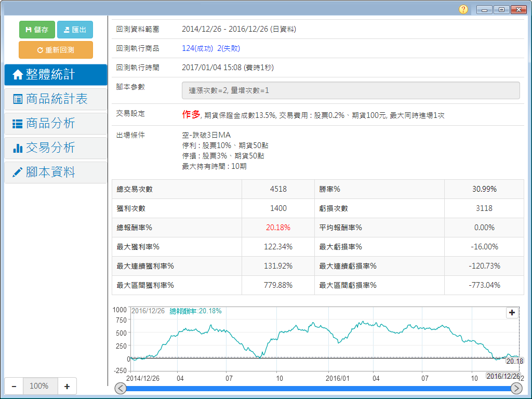Open the 2(失敗) failed products link
This screenshot has width=532, height=399.
[x=229, y=48]
